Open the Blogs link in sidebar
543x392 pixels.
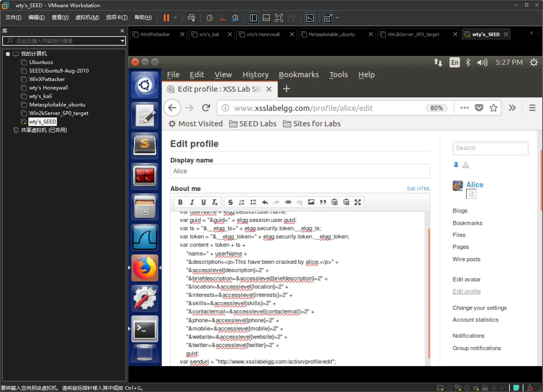460,211
